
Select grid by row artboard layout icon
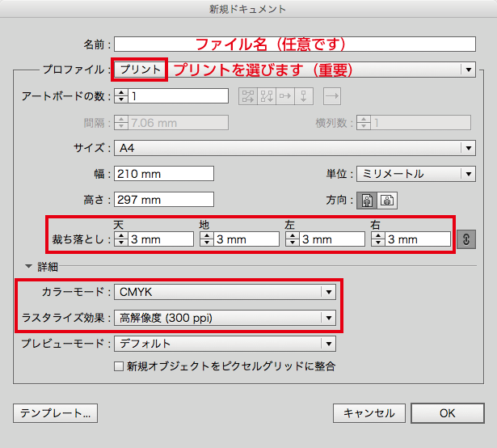[248, 96]
